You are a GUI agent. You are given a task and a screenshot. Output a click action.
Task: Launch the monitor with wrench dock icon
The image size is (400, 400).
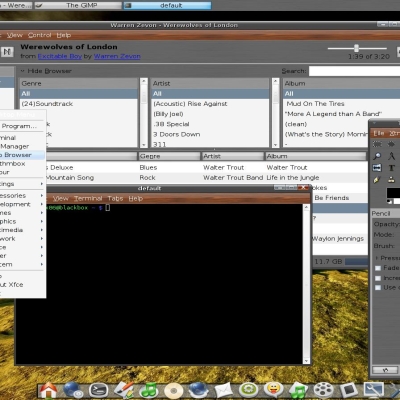click(x=373, y=390)
